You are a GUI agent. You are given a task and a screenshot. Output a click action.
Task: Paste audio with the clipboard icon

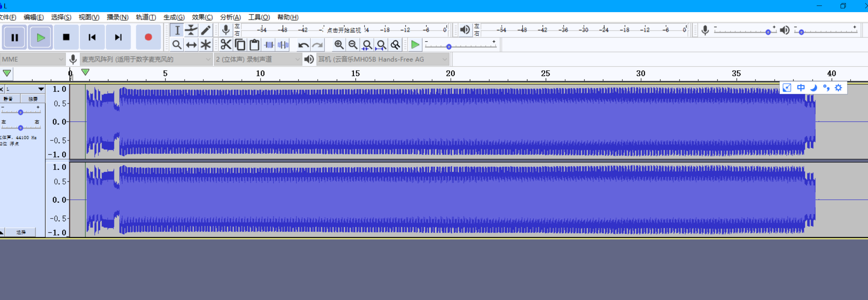coord(254,45)
